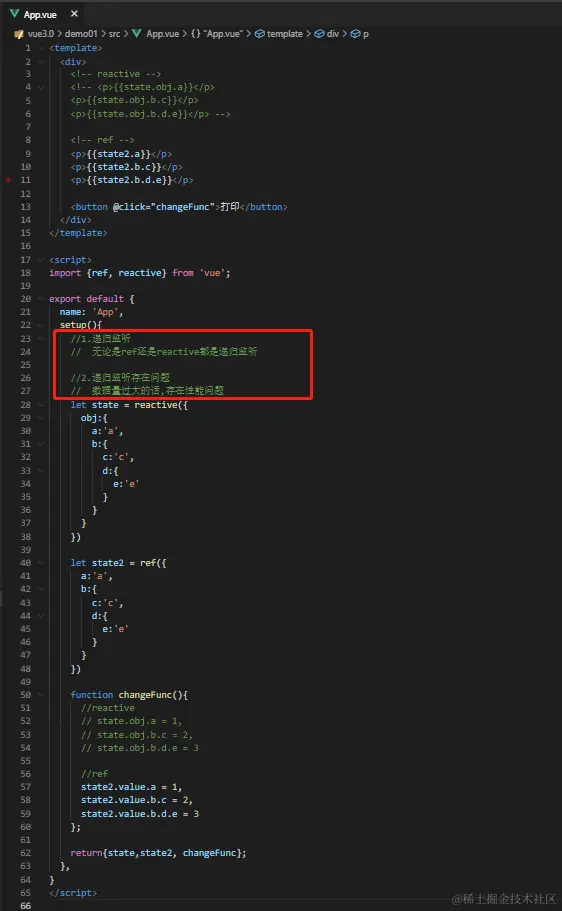
Task: Close the App.vue editor tab
Action: point(74,13)
